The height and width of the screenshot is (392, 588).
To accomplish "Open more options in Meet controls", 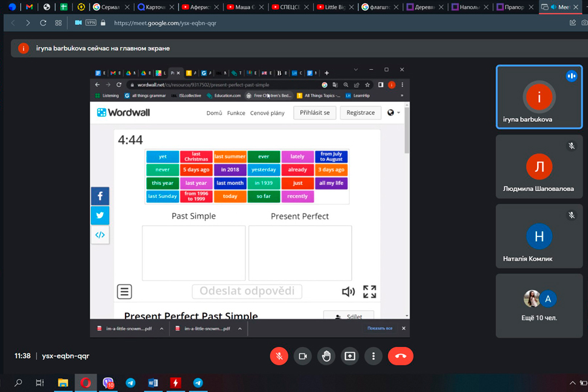I will tap(373, 356).
